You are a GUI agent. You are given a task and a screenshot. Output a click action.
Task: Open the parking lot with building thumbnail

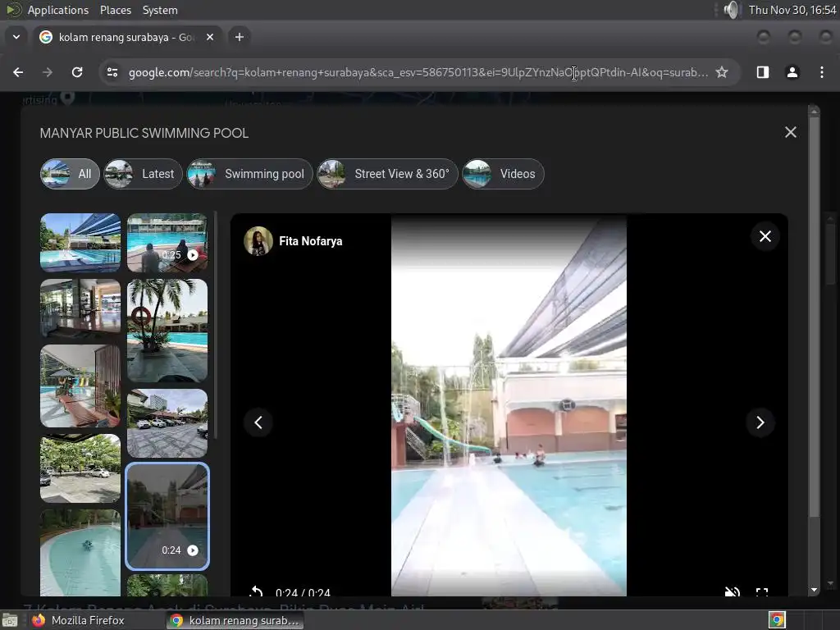[167, 423]
